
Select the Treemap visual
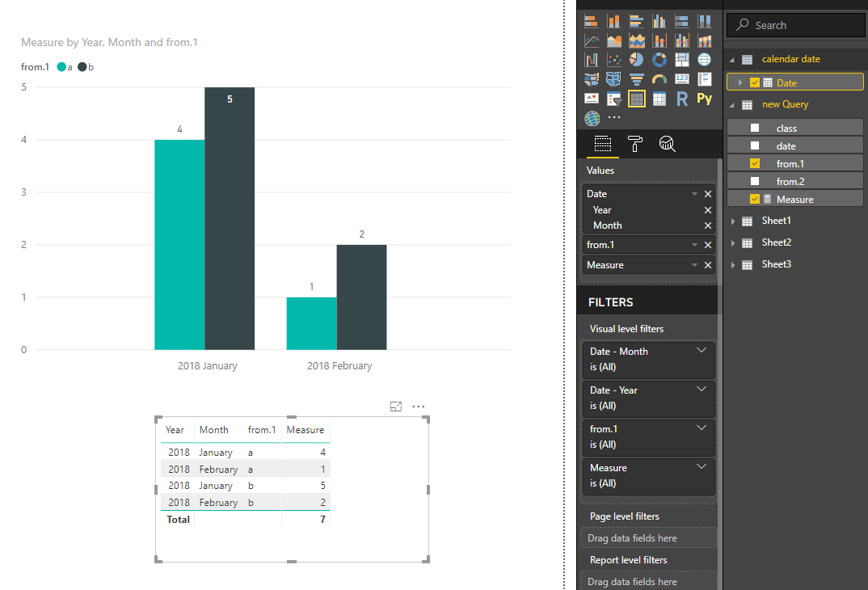682,60
